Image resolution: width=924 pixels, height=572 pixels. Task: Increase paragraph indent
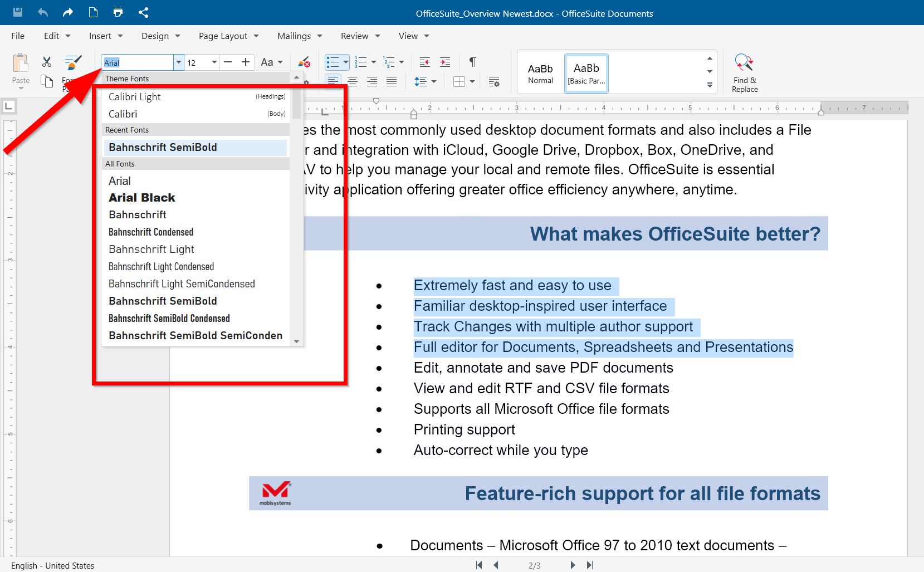pos(445,62)
